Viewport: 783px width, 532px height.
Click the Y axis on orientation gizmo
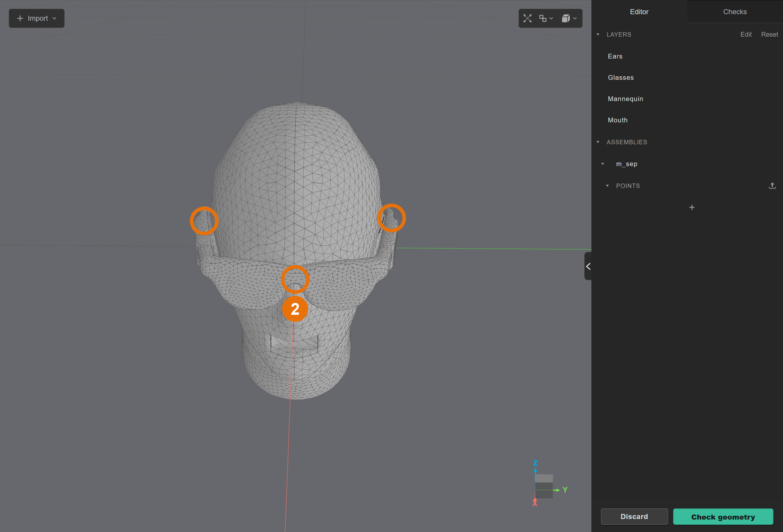pos(565,489)
